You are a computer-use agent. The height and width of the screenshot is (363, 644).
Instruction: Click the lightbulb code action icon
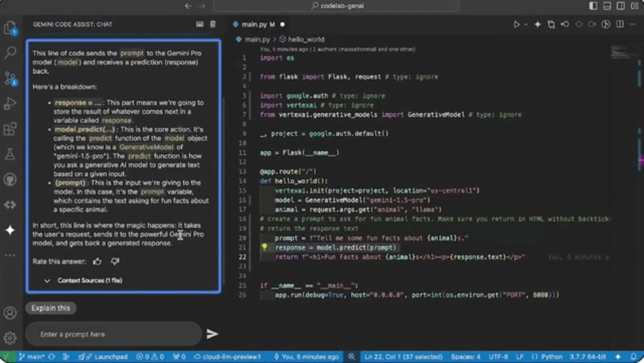click(264, 248)
